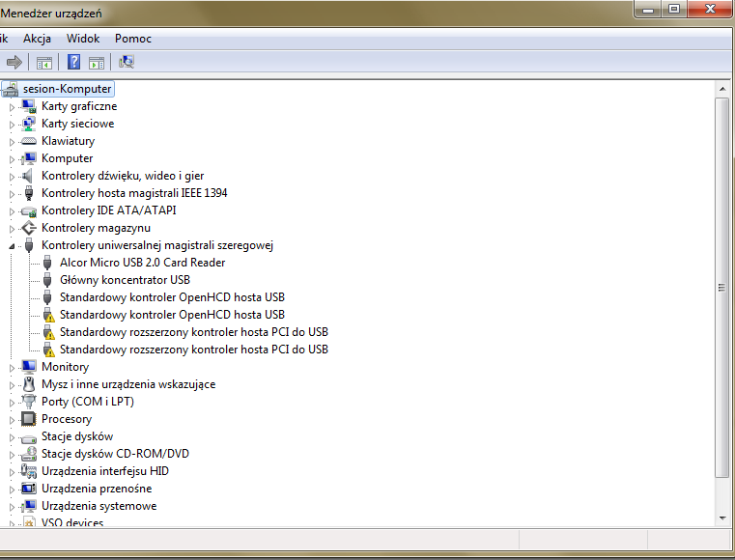Expand the Procesory node
Image resolution: width=735 pixels, height=560 pixels.
pos(12,420)
